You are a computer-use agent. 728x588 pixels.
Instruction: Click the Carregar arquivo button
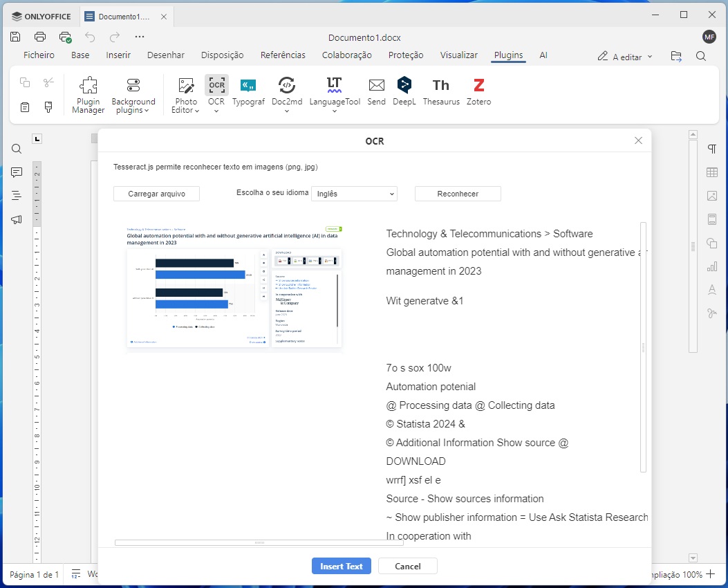[156, 194]
